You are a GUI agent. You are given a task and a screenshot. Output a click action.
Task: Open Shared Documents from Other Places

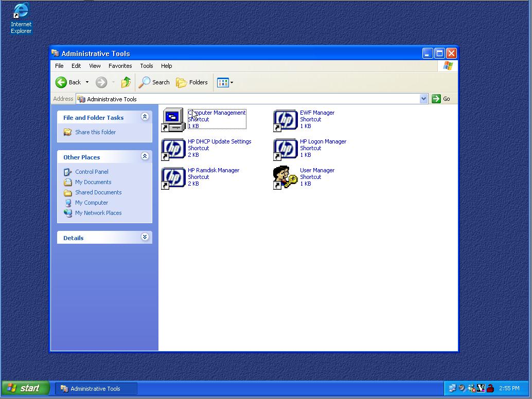click(92, 192)
